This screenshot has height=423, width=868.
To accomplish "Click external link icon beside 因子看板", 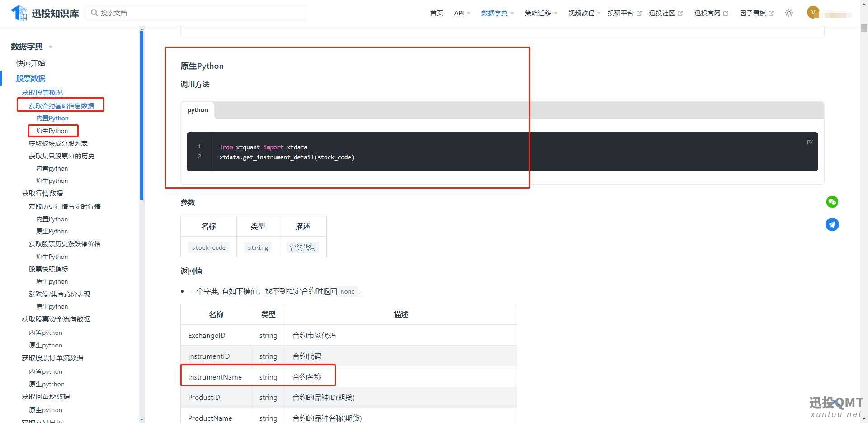I will (x=771, y=13).
